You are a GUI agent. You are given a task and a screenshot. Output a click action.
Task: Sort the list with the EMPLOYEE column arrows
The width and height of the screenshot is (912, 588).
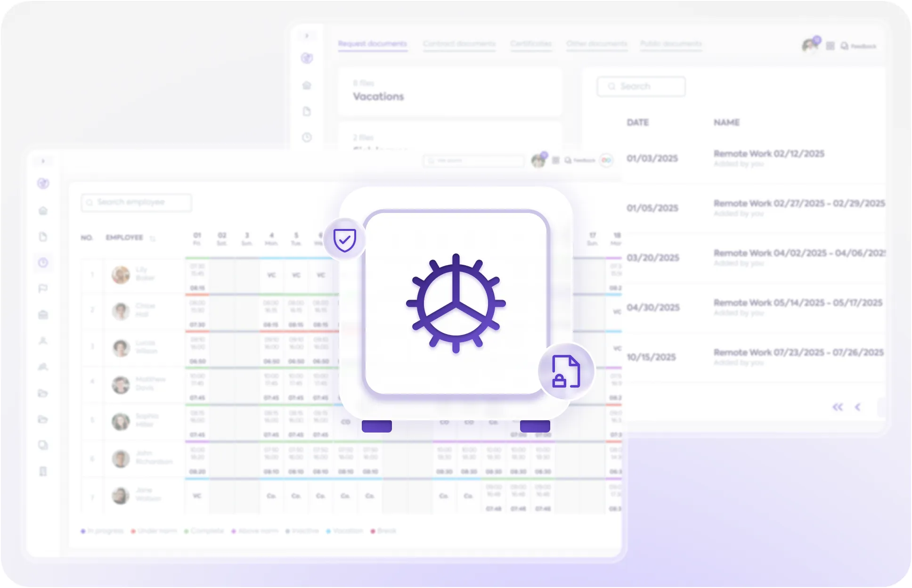coord(153,238)
